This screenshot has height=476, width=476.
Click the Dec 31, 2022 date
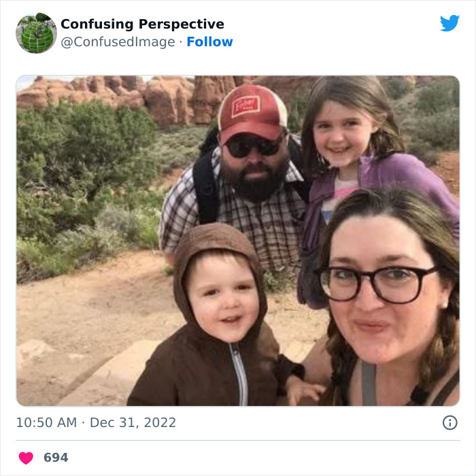pyautogui.click(x=133, y=422)
